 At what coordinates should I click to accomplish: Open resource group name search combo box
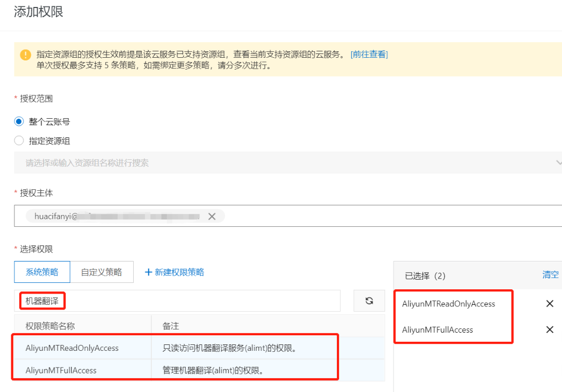coord(267,163)
